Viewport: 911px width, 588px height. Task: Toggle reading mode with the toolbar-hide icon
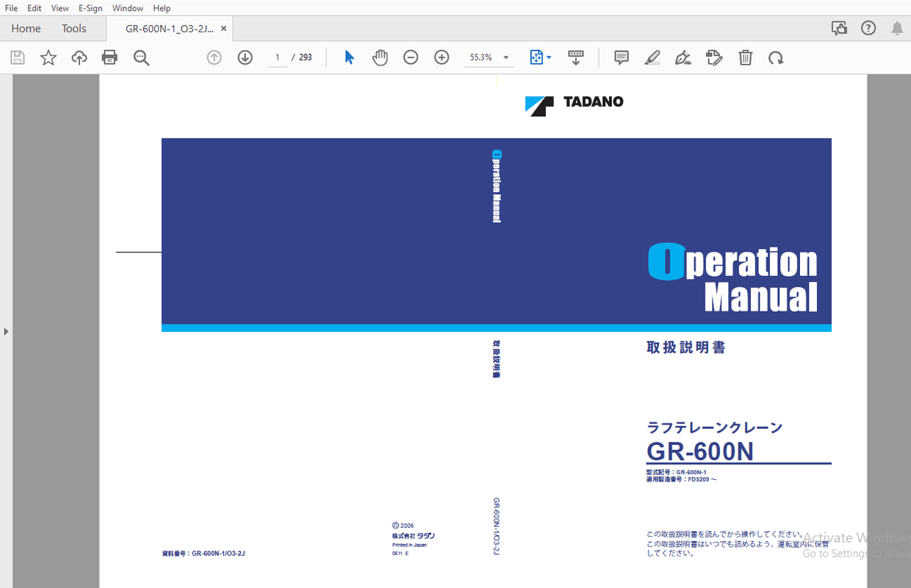[x=576, y=57]
